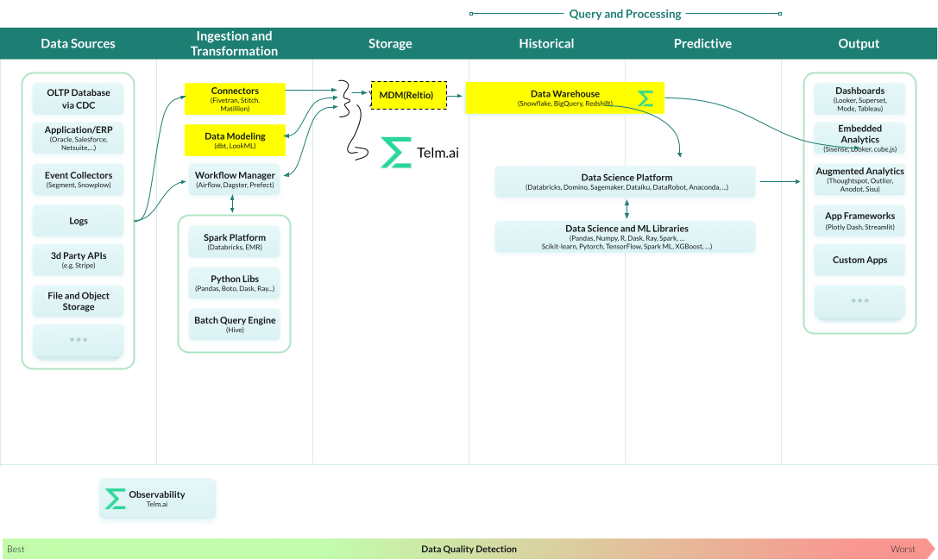Select the dashed MDM(Reltio) box
The width and height of the screenshot is (938, 560).
click(408, 95)
